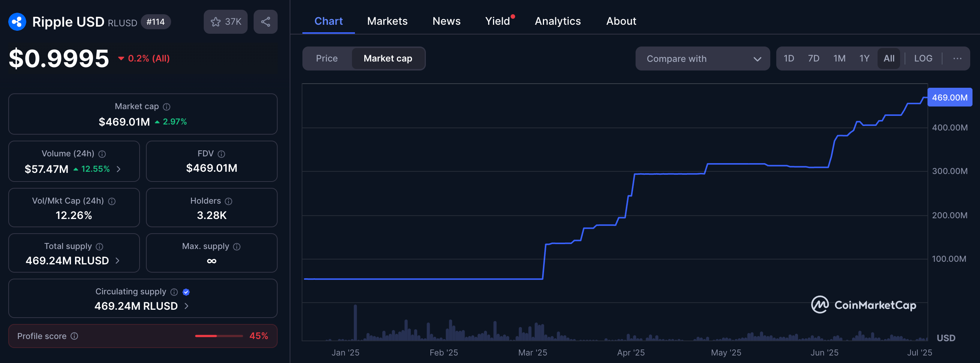
Task: Click the 12.55% volume change
Action: coord(96,169)
